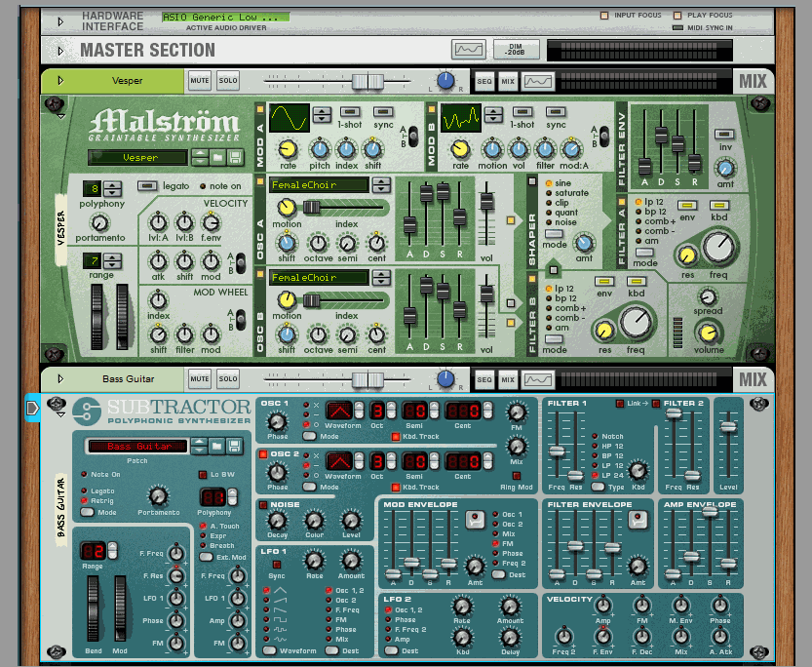Click the Mod A sine waveform display

click(290, 118)
